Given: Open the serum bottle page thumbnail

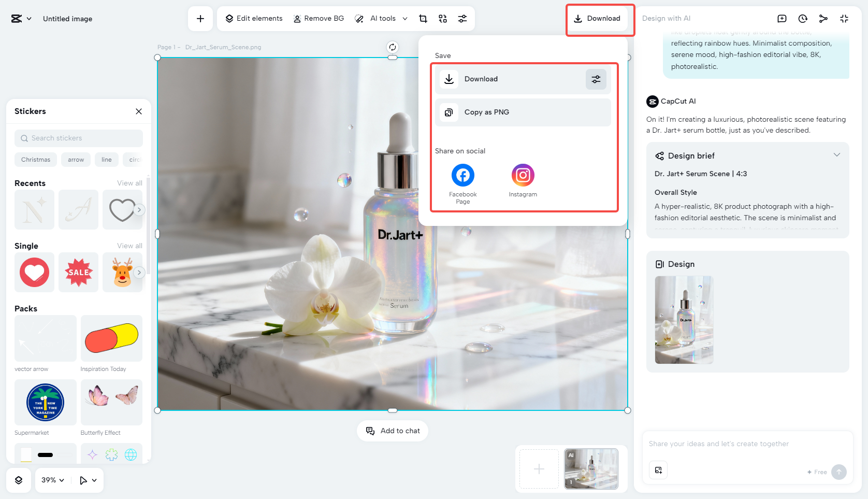Looking at the screenshot, I should coord(590,469).
